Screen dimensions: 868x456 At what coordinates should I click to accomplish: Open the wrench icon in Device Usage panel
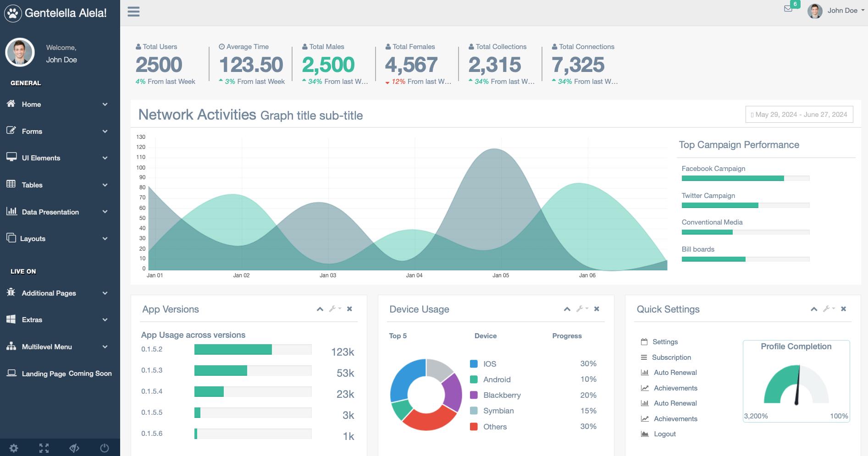(580, 309)
